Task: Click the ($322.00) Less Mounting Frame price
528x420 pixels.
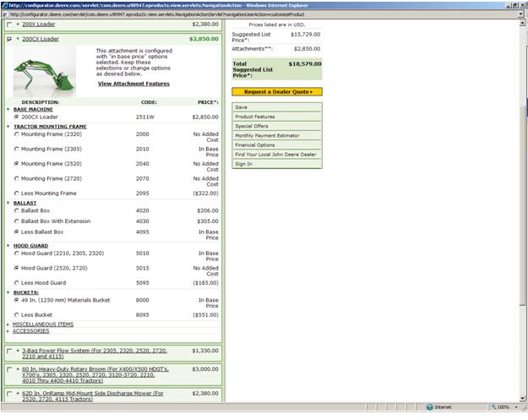Action: click(205, 194)
